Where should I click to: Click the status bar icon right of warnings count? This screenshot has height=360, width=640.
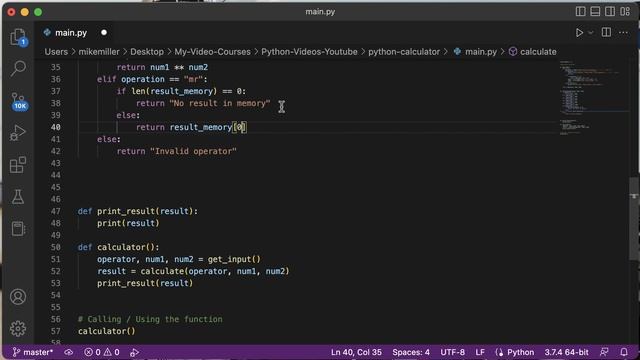tap(134, 352)
